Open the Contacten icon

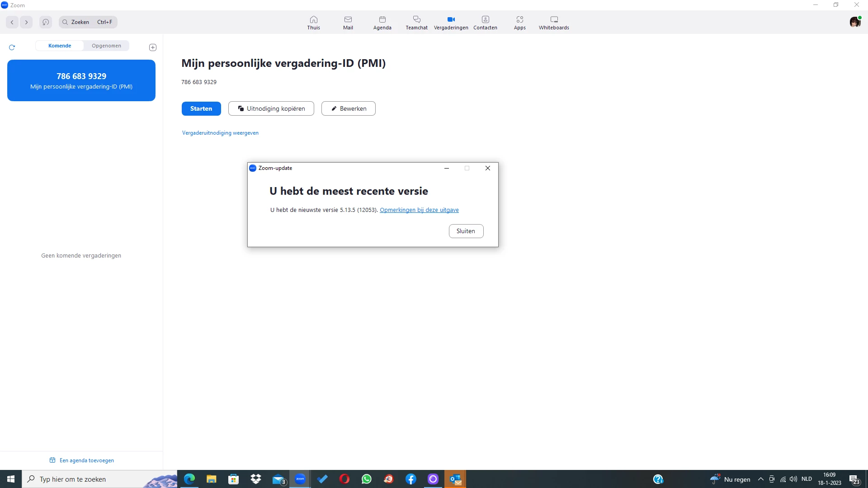pyautogui.click(x=485, y=22)
